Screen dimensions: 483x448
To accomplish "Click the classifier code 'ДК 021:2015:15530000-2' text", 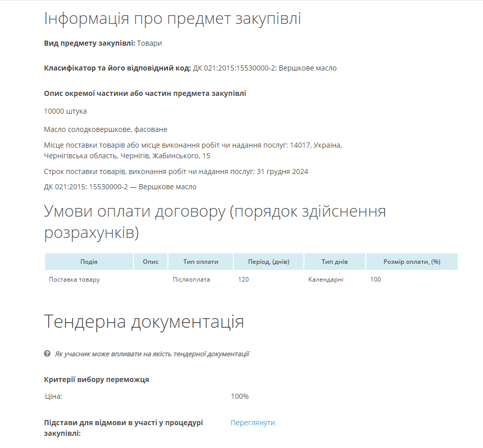I will tap(234, 68).
